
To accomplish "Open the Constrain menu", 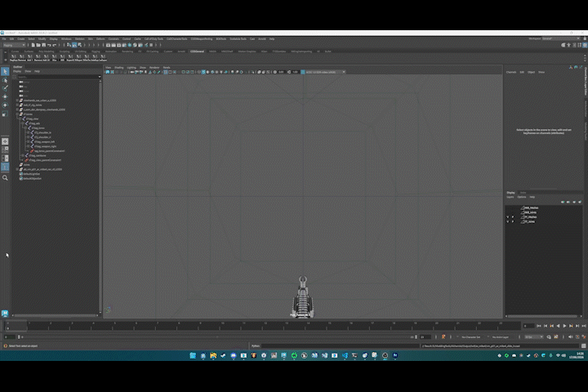I will point(114,38).
